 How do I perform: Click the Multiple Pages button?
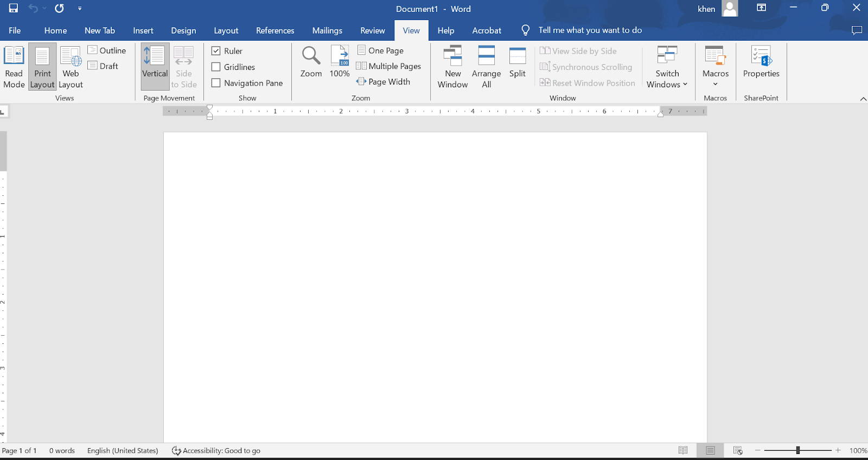(389, 66)
